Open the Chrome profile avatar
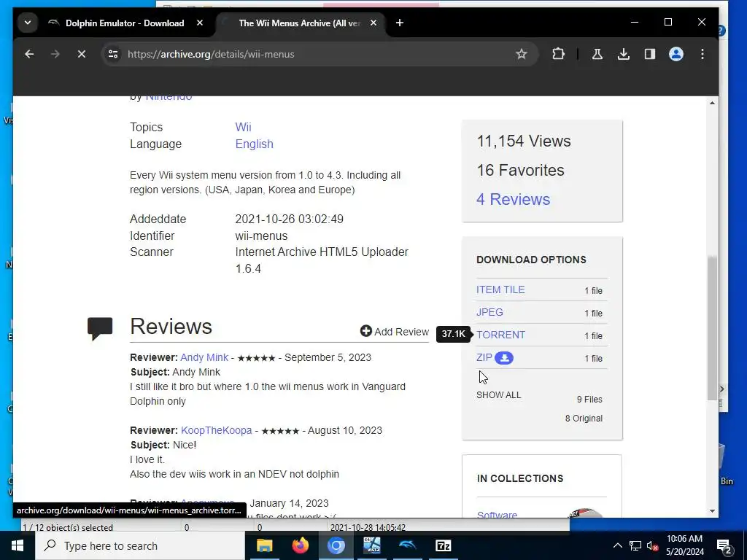The height and width of the screenshot is (560, 747). 676,54
